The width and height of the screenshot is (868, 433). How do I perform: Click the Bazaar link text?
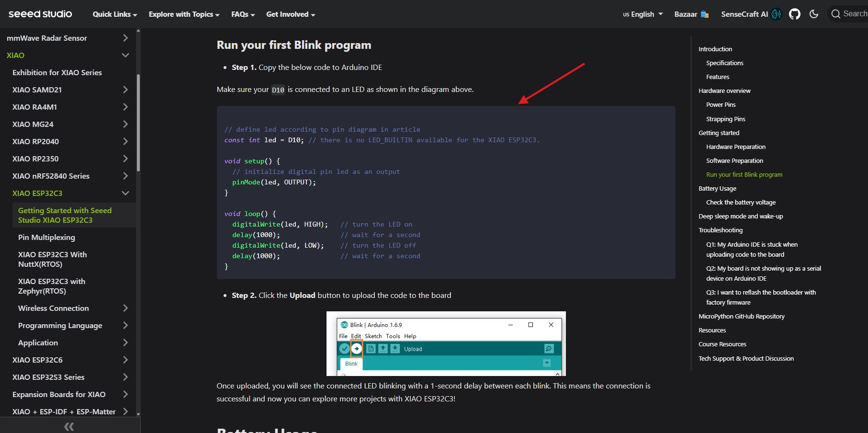686,14
